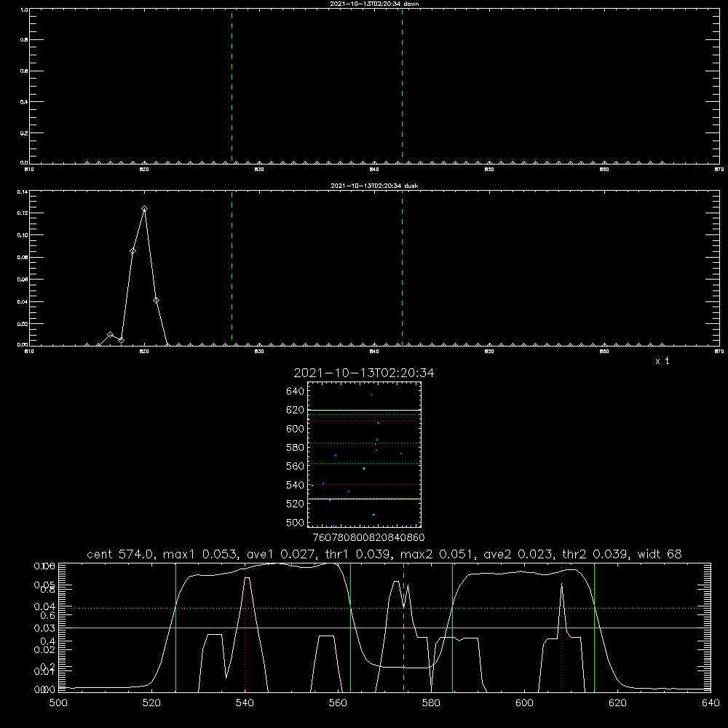This screenshot has width=728, height=728.
Task: Click the dusk diamond marker near value 0.086
Action: tap(132, 251)
